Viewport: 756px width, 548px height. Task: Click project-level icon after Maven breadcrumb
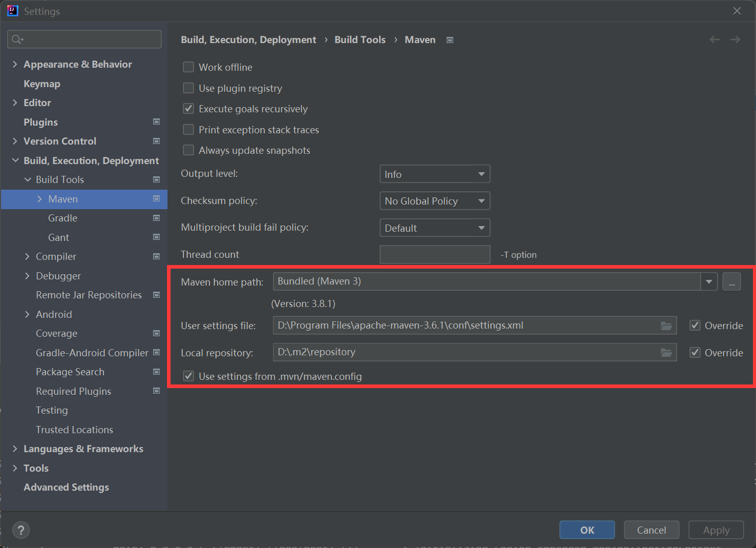(450, 40)
